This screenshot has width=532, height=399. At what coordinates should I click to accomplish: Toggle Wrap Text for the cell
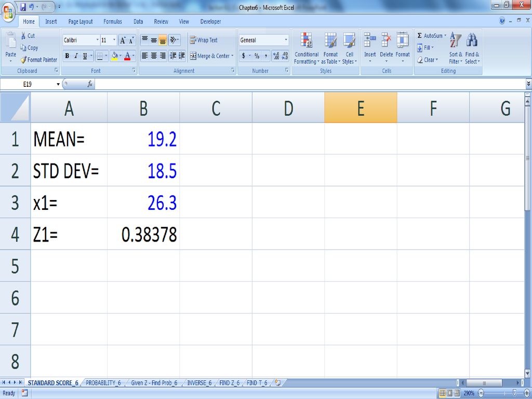pyautogui.click(x=204, y=40)
